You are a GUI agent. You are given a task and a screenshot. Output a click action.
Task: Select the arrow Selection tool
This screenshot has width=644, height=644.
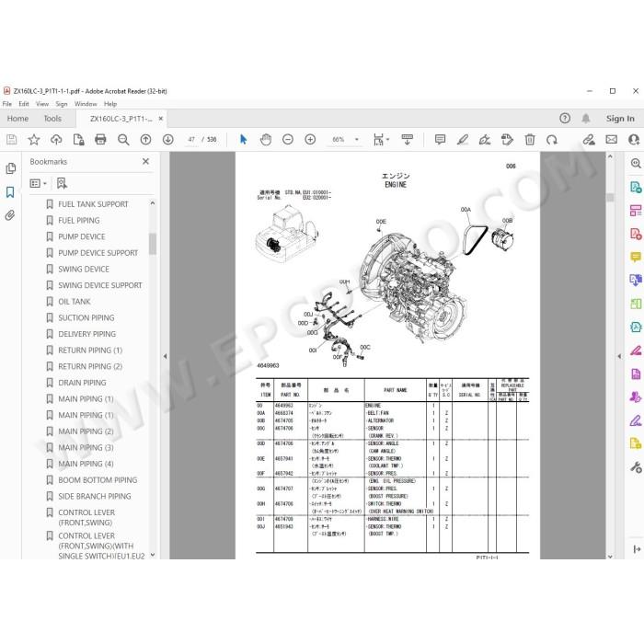click(243, 140)
